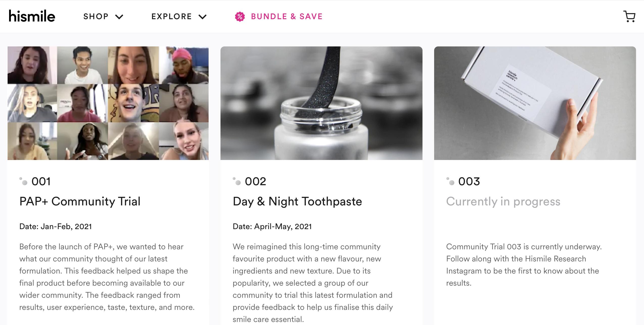Click the bubble icon beside 003

point(450,181)
